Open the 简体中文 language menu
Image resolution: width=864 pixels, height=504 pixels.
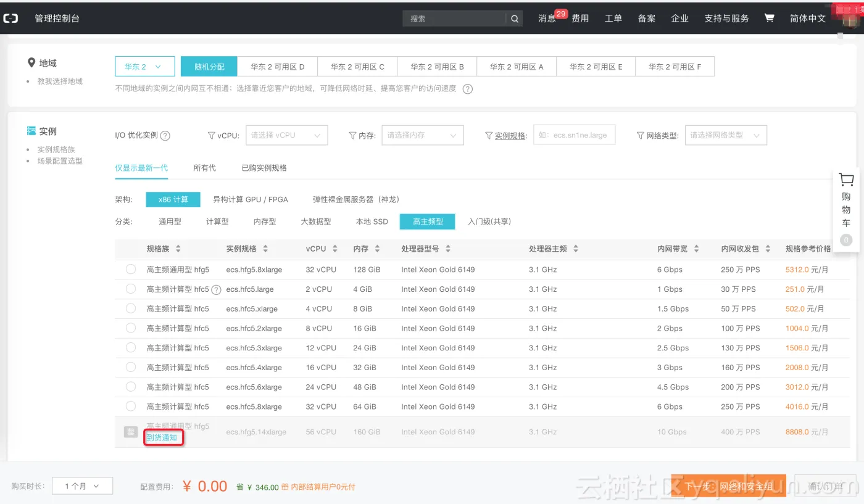pyautogui.click(x=808, y=19)
